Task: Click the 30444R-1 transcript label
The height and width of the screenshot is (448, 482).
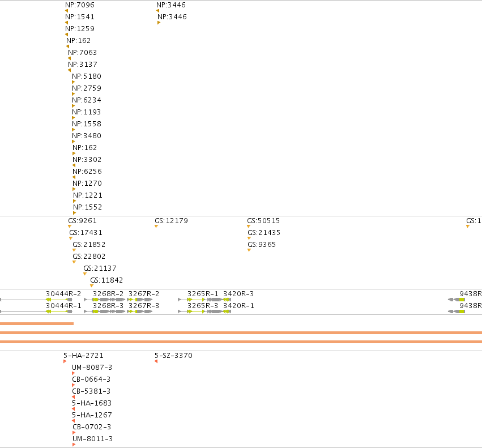Action: coord(63,306)
